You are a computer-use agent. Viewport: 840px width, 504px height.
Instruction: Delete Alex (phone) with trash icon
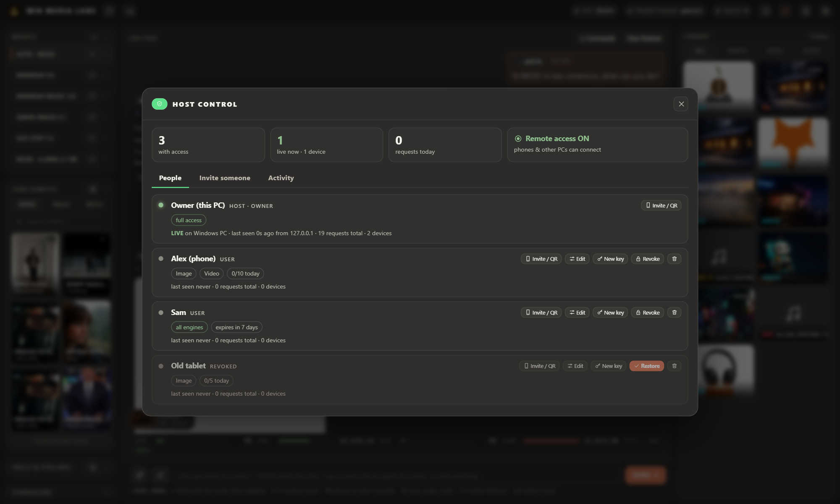coord(675,259)
